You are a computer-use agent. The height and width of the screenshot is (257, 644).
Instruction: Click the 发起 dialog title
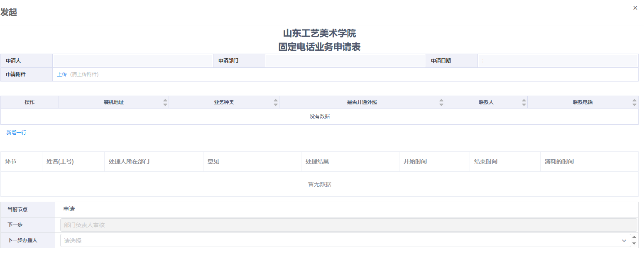click(9, 12)
